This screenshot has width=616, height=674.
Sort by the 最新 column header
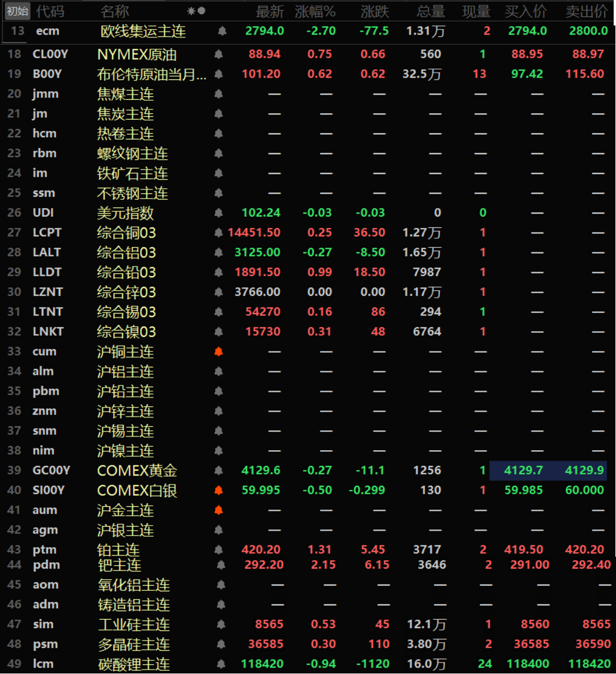[x=269, y=11]
